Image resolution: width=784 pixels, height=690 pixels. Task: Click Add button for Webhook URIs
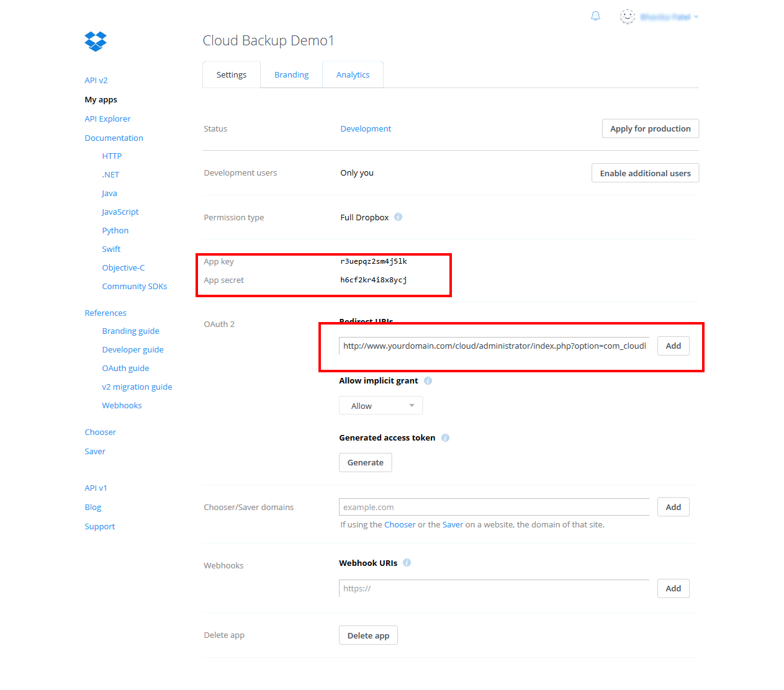(674, 588)
